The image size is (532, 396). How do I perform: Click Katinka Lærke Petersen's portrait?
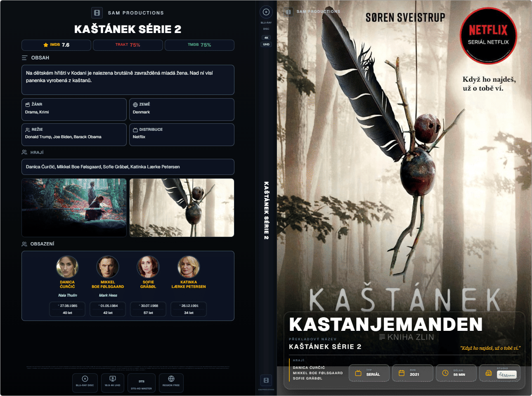click(x=189, y=267)
